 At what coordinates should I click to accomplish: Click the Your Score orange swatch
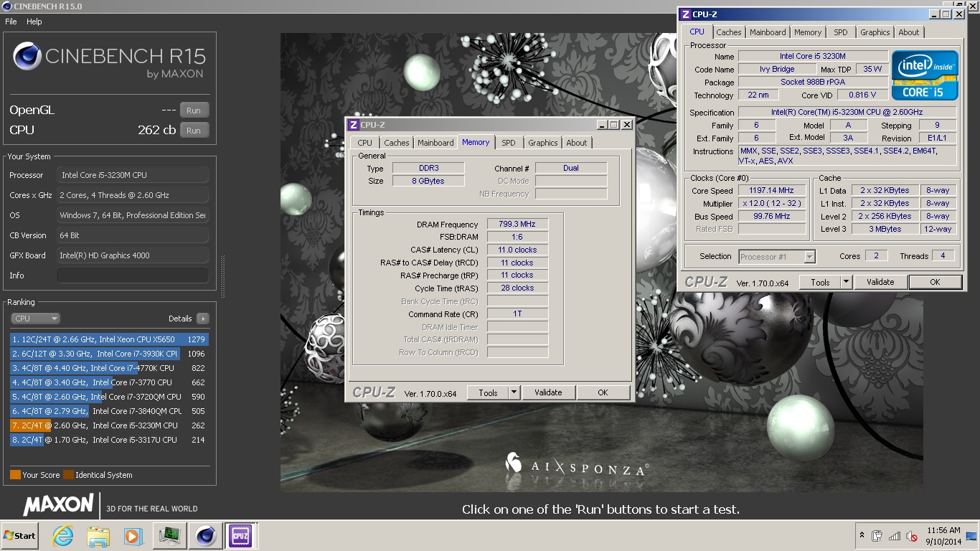(x=15, y=475)
